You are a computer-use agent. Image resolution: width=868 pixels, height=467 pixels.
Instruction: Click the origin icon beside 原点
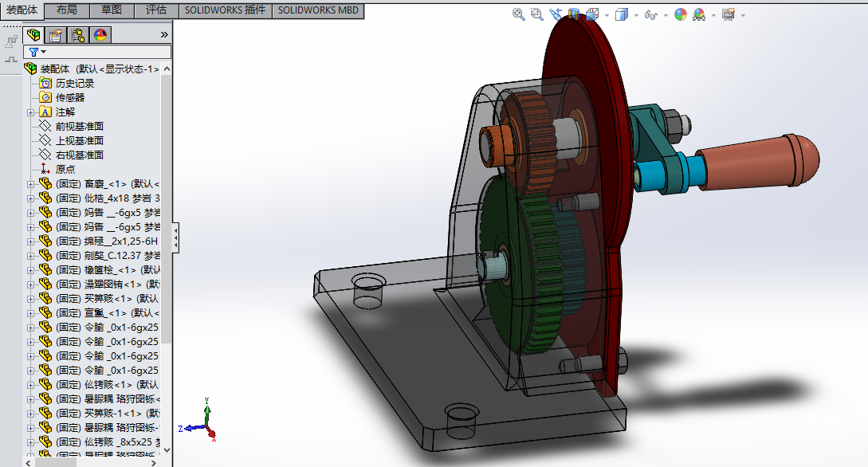(x=45, y=169)
